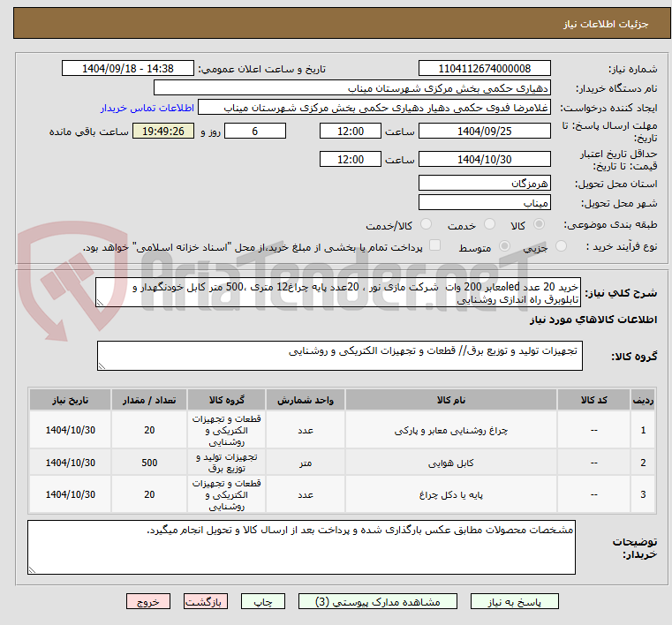Screen dimensions: 672x625
Task: Click the کابل هوایی item cell
Action: [x=451, y=463]
